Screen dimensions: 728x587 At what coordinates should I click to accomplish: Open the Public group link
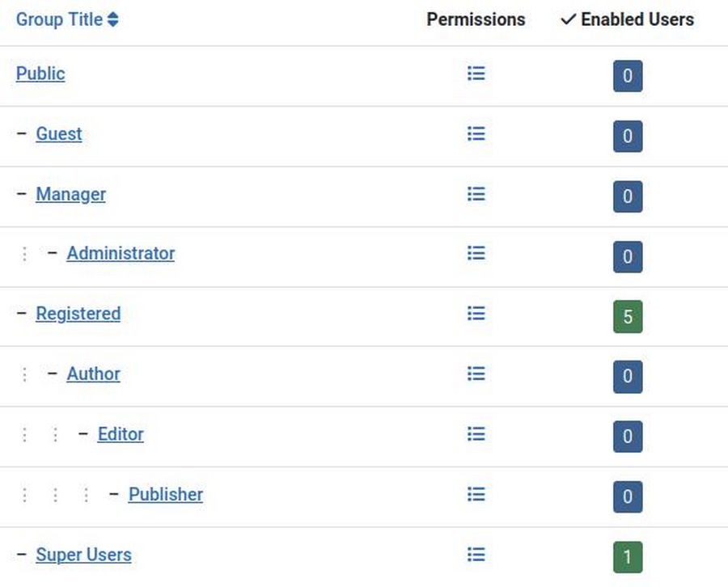(40, 74)
